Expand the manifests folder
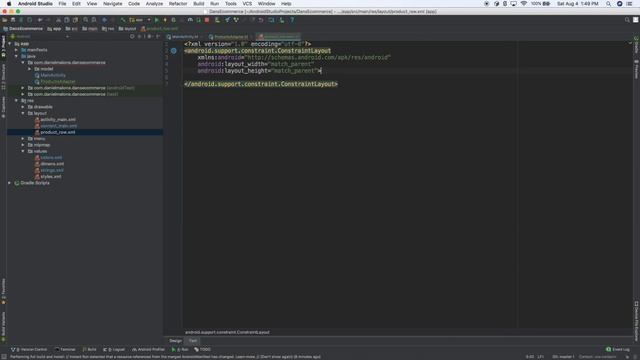The height and width of the screenshot is (360, 640). 16,50
